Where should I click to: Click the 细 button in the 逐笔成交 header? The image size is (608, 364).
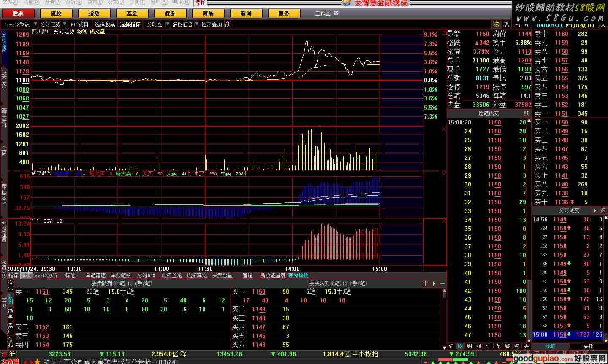pyautogui.click(x=527, y=113)
